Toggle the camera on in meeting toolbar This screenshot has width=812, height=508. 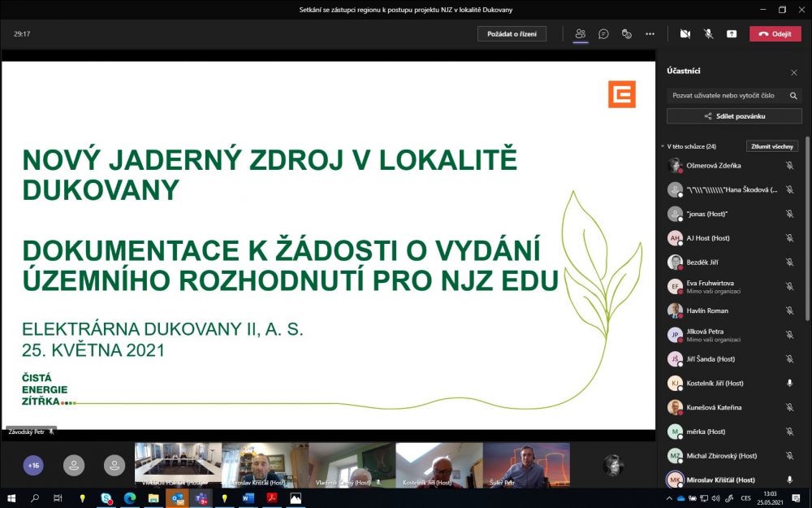tap(685, 33)
